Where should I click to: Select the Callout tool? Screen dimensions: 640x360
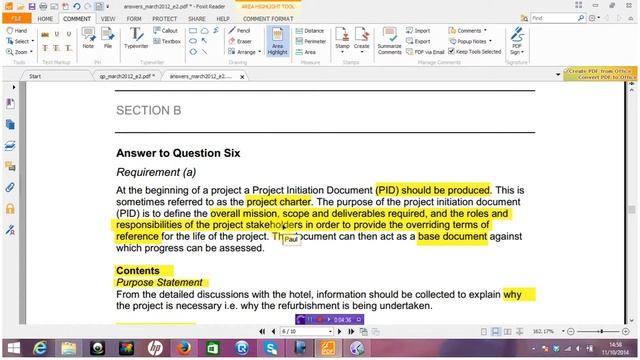click(x=165, y=31)
